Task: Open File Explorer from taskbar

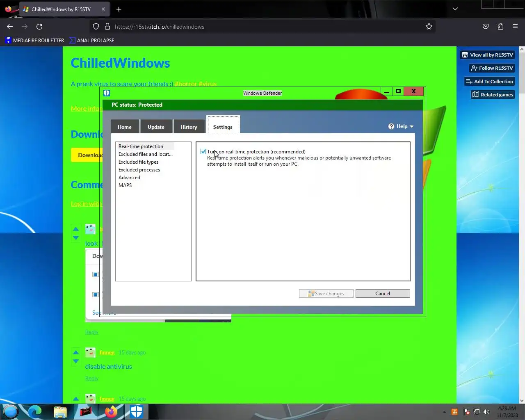Action: coord(60,411)
